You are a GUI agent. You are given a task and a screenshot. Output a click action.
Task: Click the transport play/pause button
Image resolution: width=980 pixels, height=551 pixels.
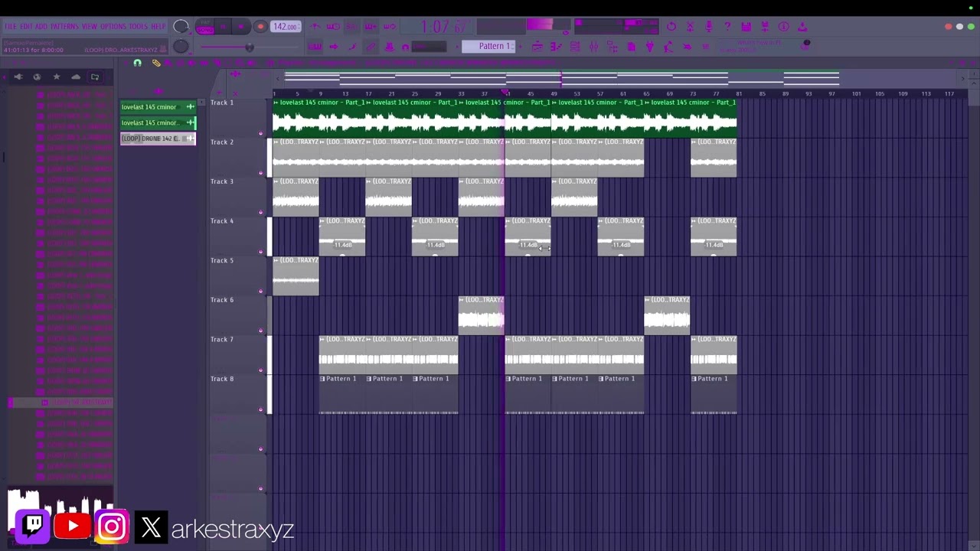pos(223,26)
